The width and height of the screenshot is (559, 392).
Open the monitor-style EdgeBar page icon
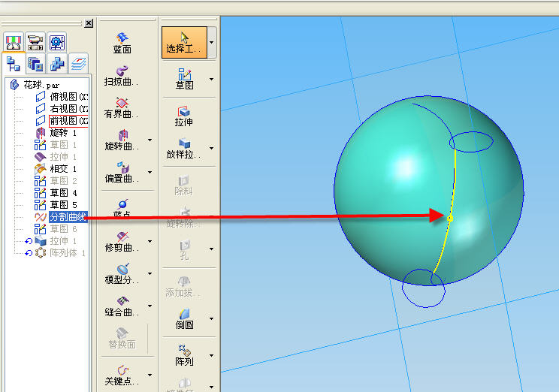14,42
